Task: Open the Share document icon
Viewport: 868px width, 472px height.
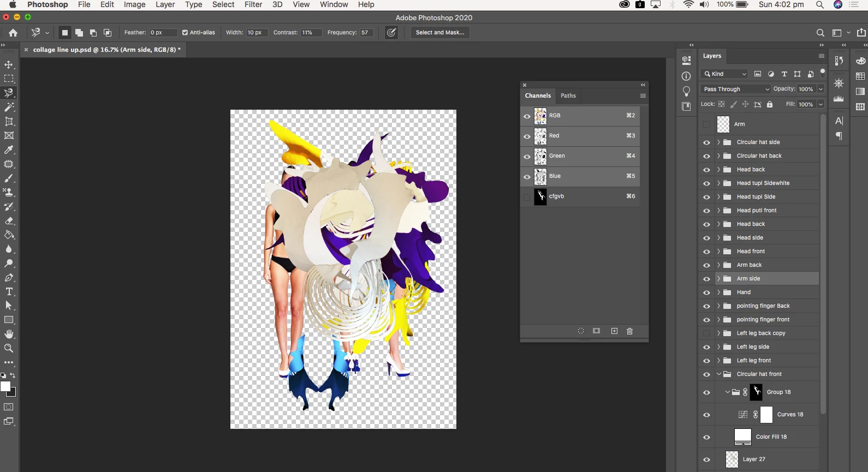Action: (861, 33)
